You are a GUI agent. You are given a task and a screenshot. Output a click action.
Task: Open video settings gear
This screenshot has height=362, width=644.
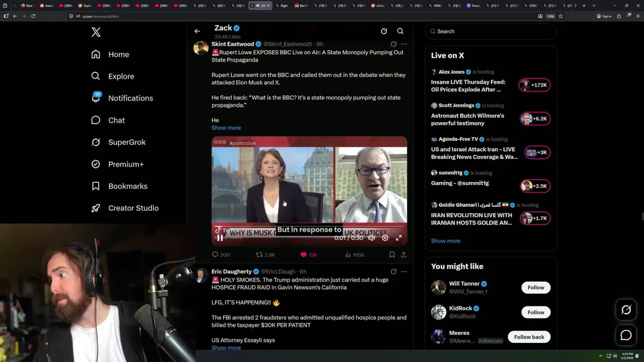pos(385,238)
